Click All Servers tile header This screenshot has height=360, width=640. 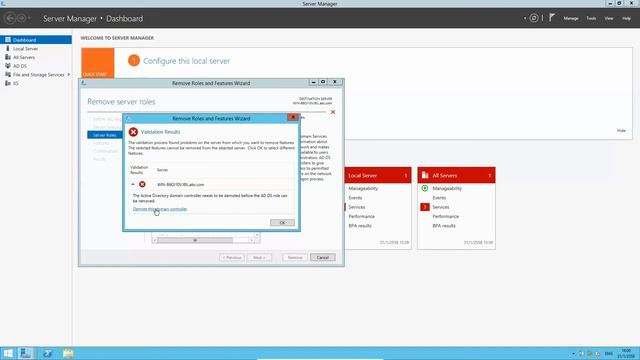456,175
